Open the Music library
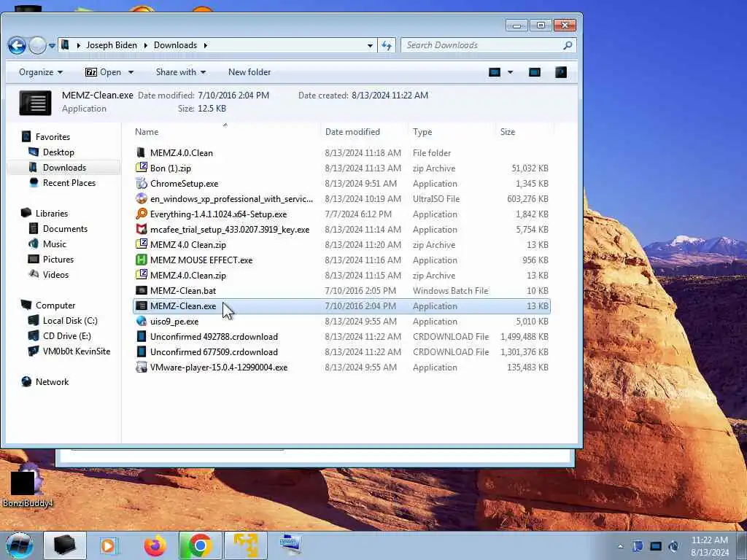747x560 pixels. point(54,244)
